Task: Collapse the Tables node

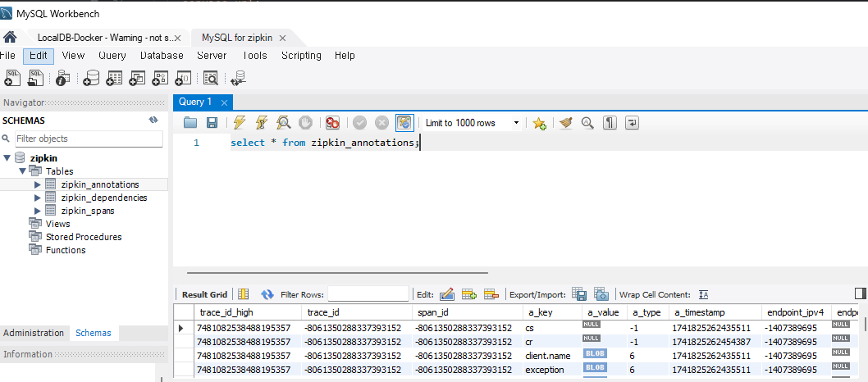Action: pyautogui.click(x=23, y=171)
